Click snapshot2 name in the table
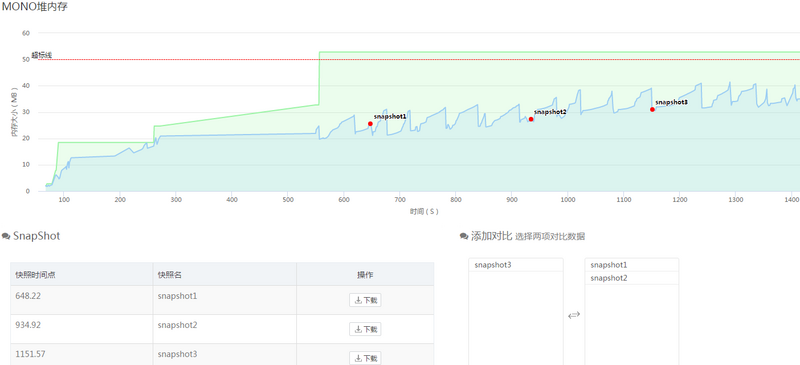Screen dimensions: 800x365 pos(177,325)
